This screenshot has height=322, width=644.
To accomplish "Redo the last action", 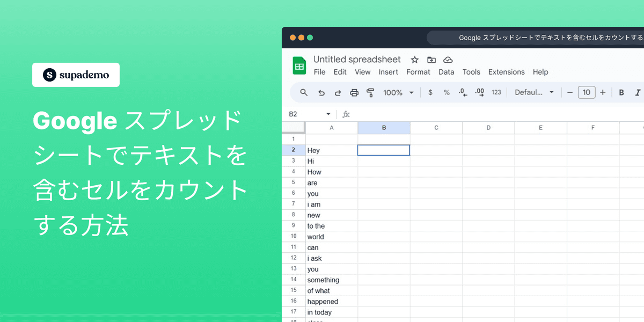I will pos(338,92).
